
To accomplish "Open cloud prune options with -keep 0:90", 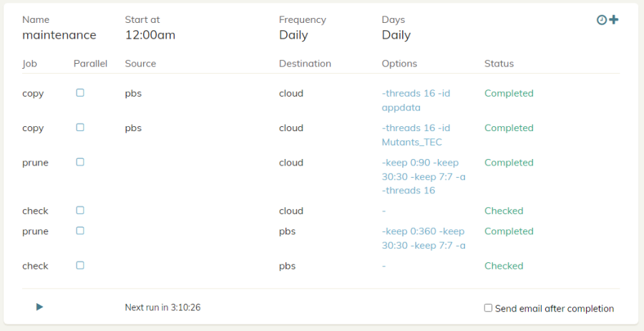I will [x=424, y=176].
